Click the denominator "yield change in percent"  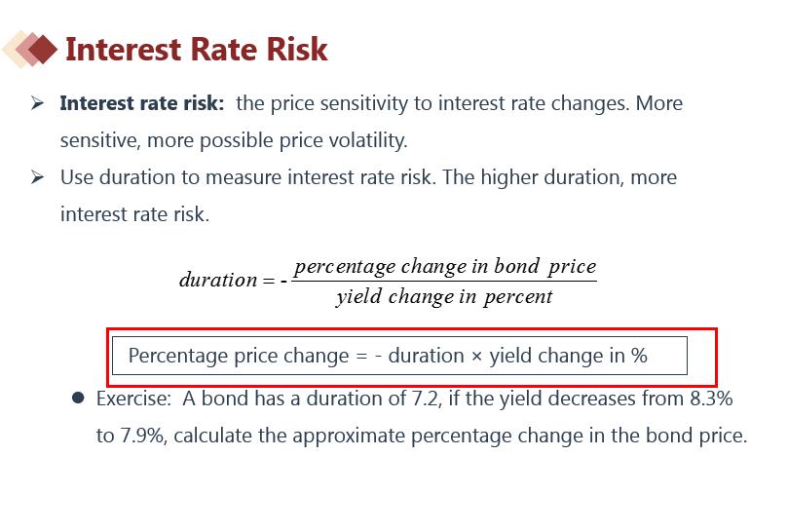[444, 296]
